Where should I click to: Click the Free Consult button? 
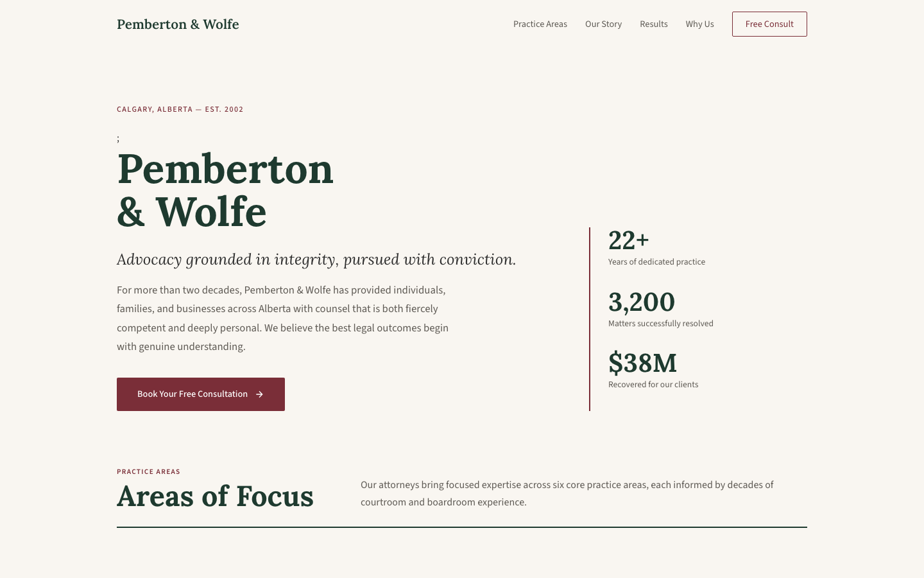tap(769, 24)
